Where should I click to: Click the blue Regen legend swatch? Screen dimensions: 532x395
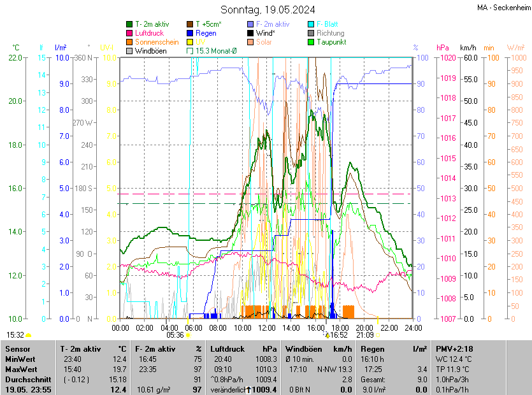190,33
